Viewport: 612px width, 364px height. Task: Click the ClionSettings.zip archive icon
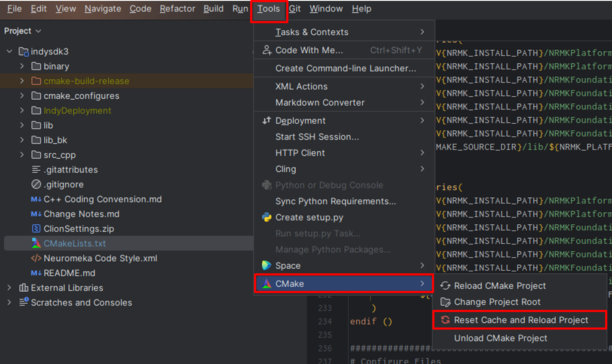coord(36,229)
